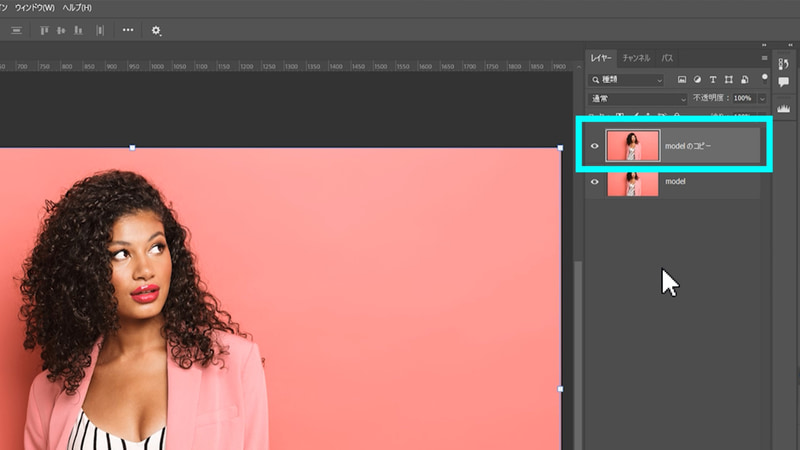Toggle the layer filtering on/off switch
Image resolution: width=800 pixels, height=450 pixels.
(x=764, y=79)
